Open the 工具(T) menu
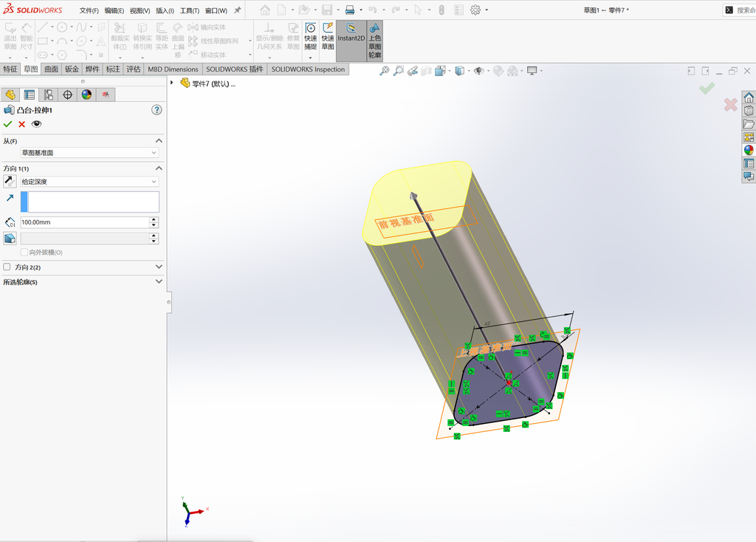The width and height of the screenshot is (756, 542). click(190, 10)
